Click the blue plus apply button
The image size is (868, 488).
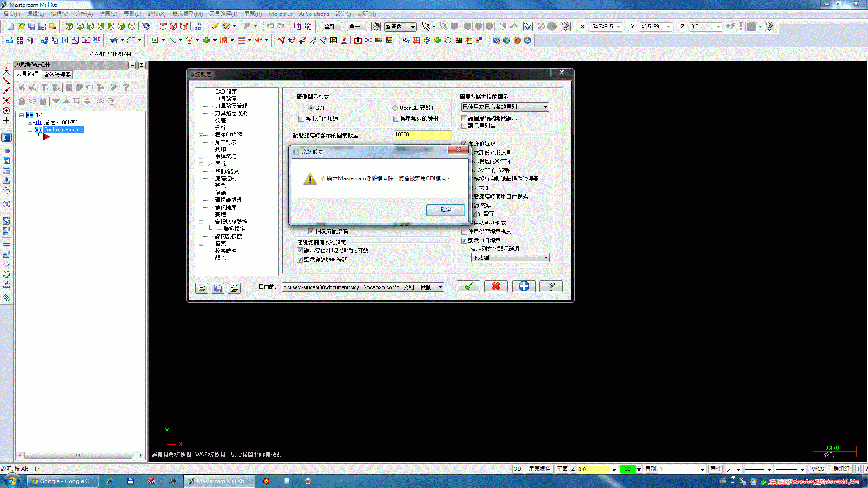524,286
